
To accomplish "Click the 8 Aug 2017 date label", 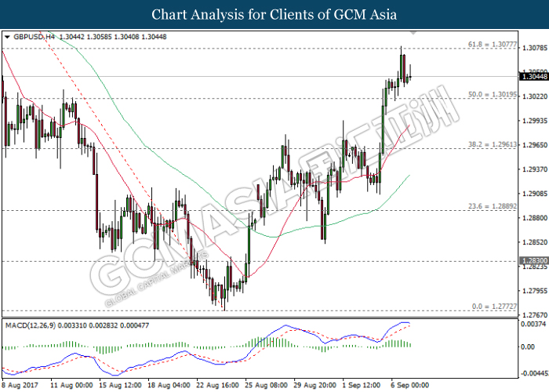I will click(x=19, y=385).
